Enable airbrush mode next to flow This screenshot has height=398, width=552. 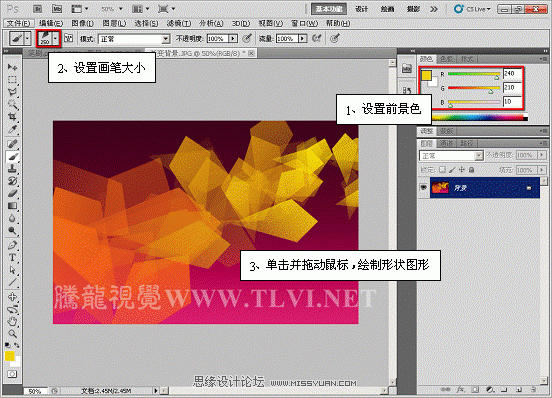tap(316, 38)
